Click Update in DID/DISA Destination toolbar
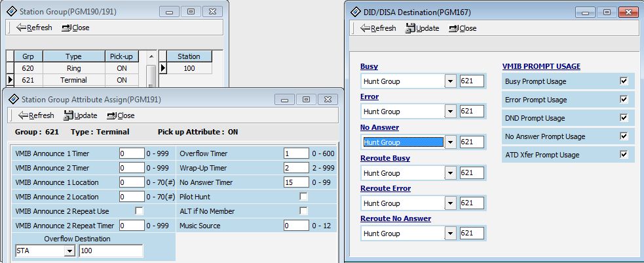 pos(423,28)
